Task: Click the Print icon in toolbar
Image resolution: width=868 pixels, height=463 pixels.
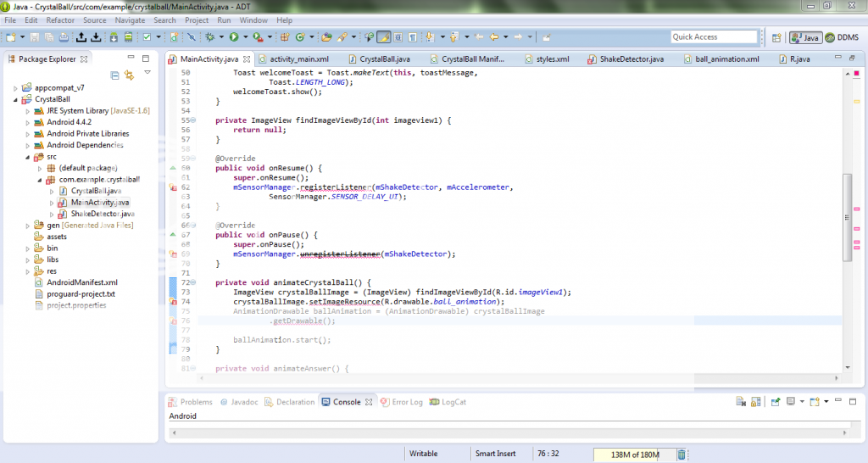Action: (63, 37)
